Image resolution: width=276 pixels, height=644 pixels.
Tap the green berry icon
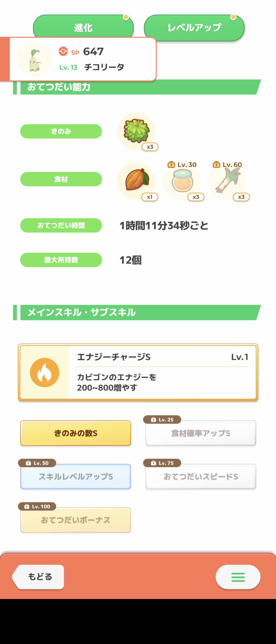point(137,130)
